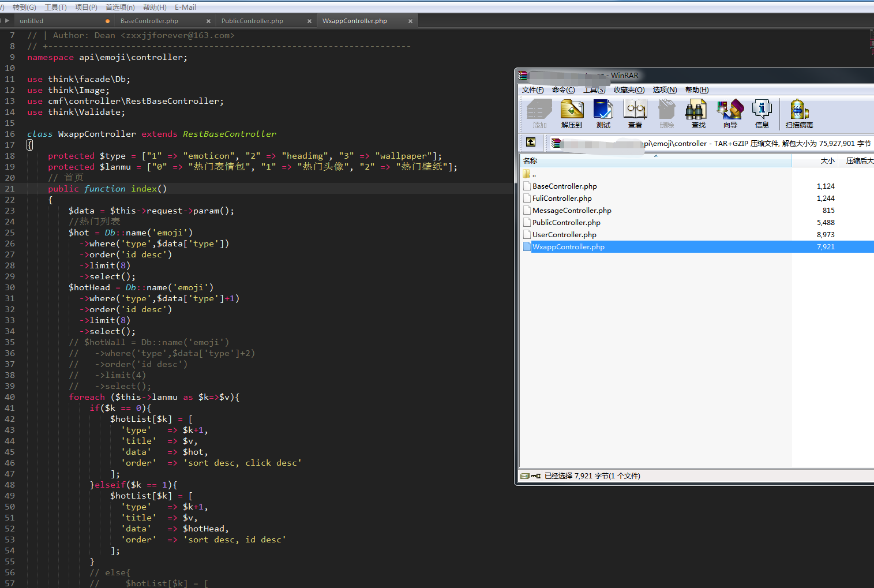Click the disk icon in the WinRAR status bar

tap(525, 476)
